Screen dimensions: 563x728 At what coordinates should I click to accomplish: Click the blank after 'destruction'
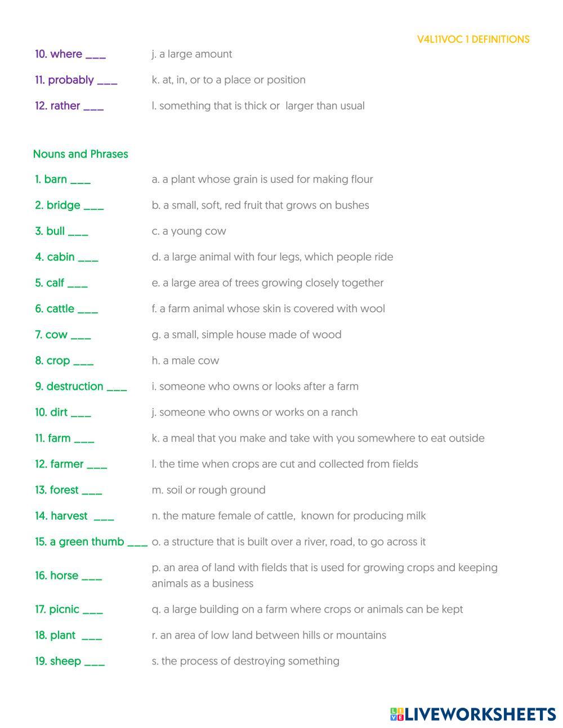(117, 387)
